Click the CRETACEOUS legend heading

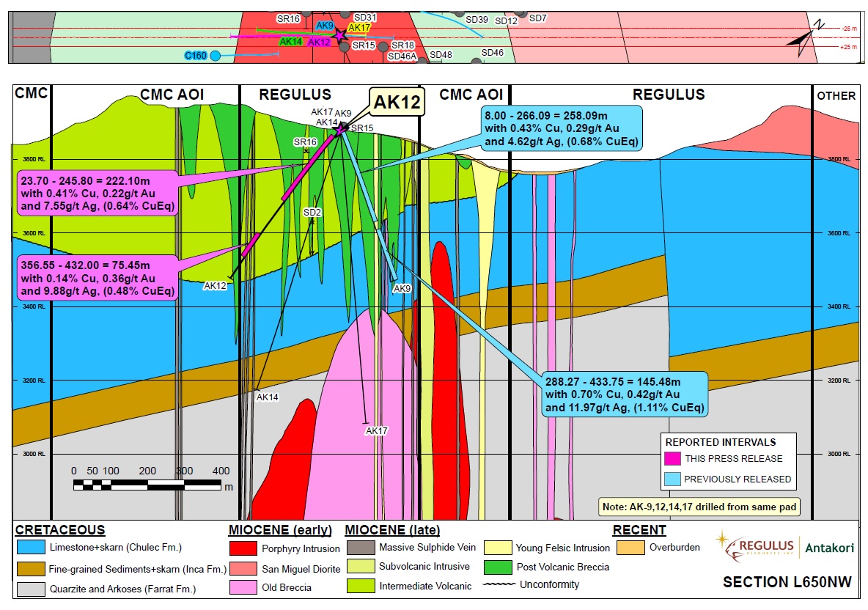pos(60,530)
